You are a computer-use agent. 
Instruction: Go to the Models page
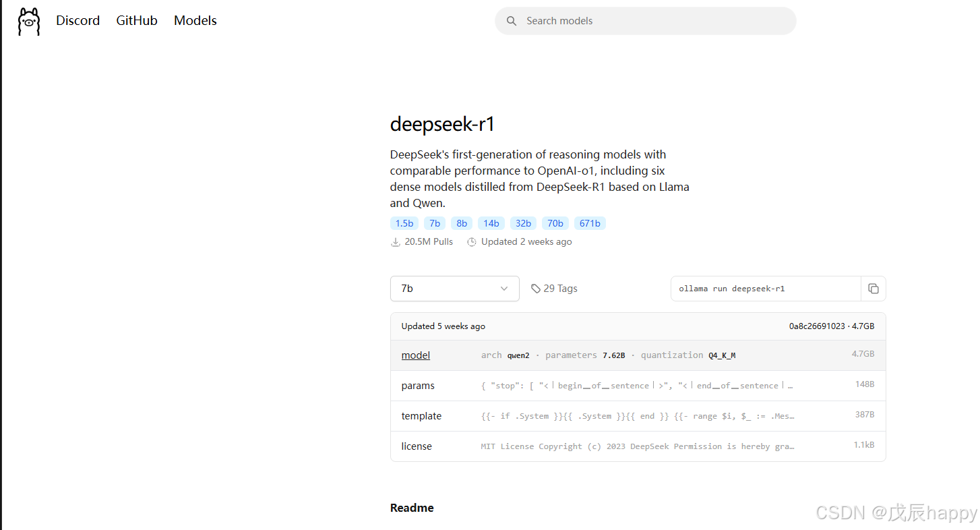(195, 21)
